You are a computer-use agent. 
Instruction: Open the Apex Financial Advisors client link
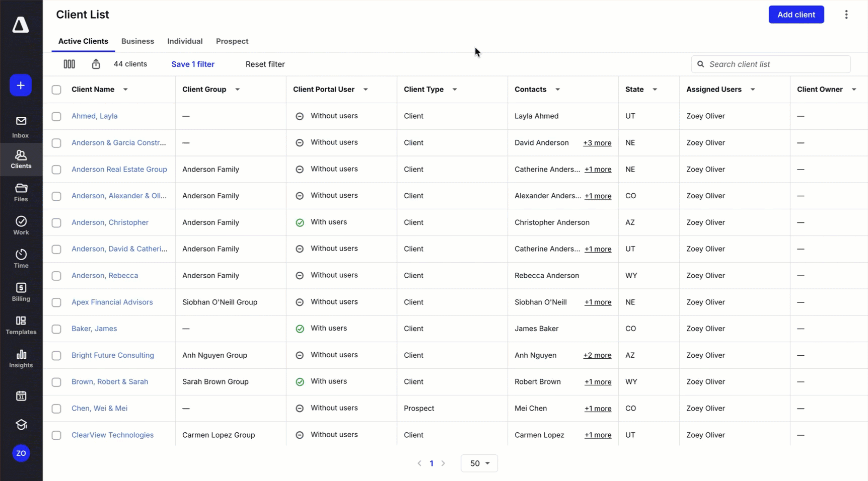tap(112, 302)
